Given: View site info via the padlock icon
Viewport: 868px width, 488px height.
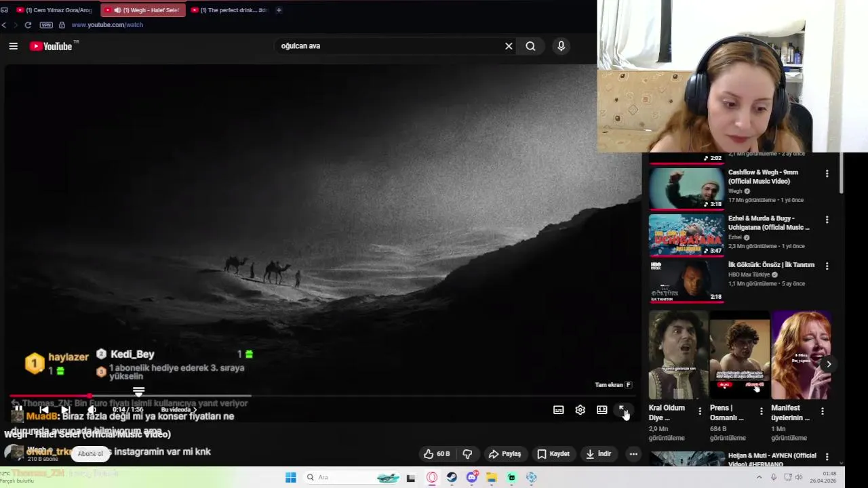Looking at the screenshot, I should click(x=62, y=25).
